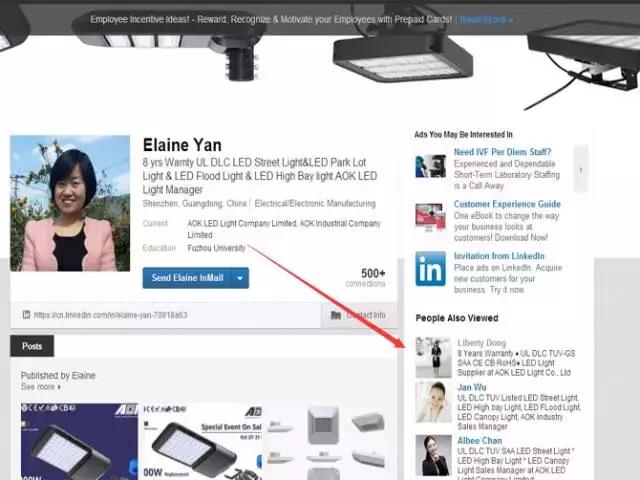Screen dimensions: 640x480
Task: Open Albee Chan's profile photo
Action: click(x=434, y=453)
